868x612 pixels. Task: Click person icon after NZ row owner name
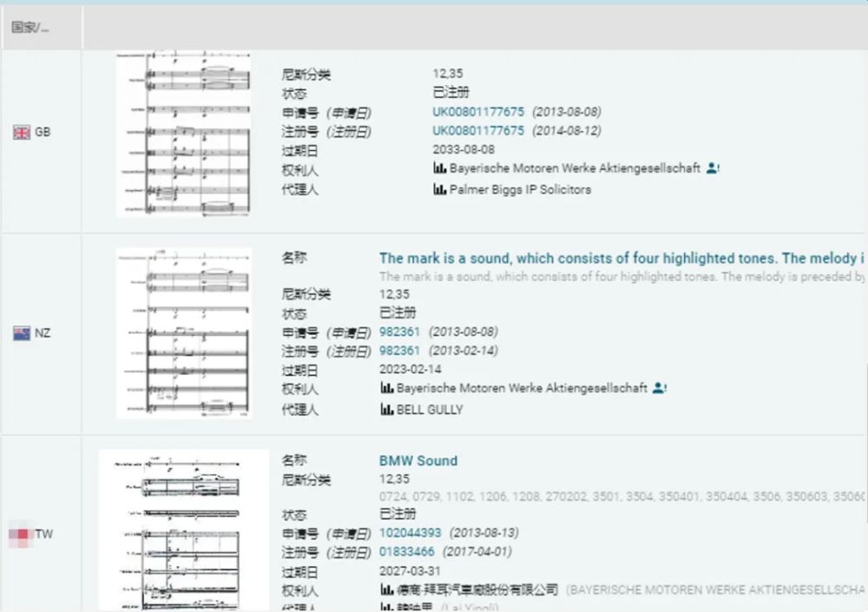(x=660, y=388)
